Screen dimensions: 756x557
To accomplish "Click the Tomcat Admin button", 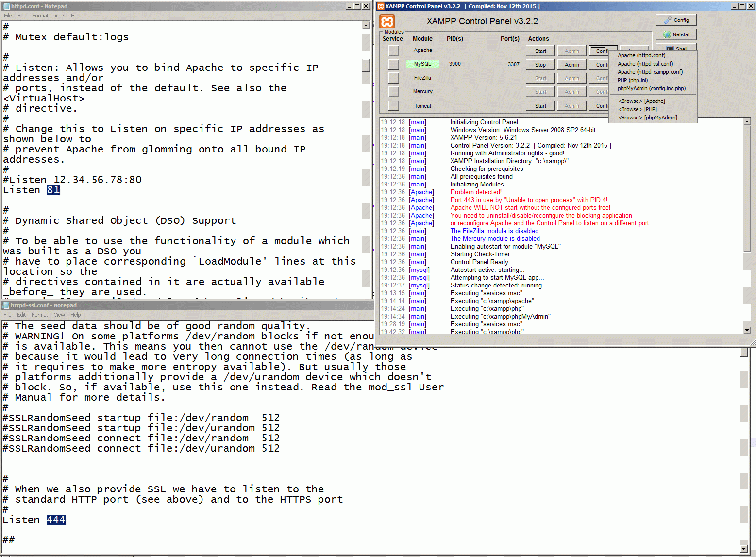I will pos(572,106).
